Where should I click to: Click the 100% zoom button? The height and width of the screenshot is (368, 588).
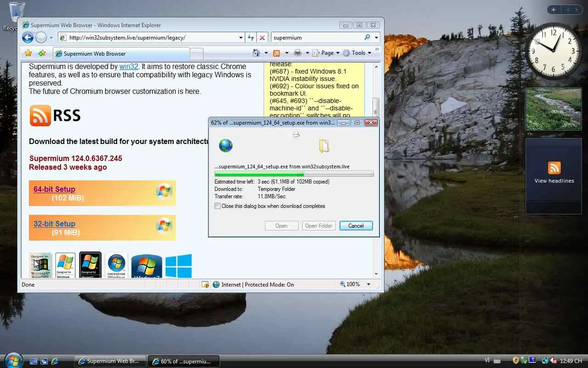350,284
